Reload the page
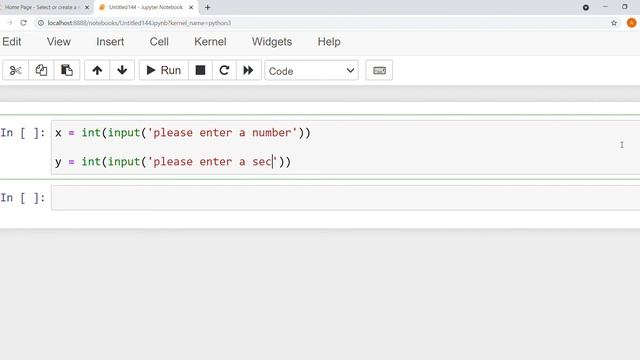The image size is (640, 360). (x=24, y=23)
